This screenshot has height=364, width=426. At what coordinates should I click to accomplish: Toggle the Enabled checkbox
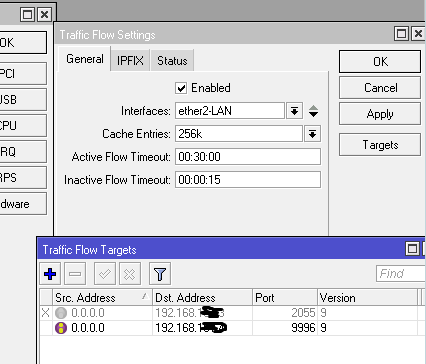[181, 88]
